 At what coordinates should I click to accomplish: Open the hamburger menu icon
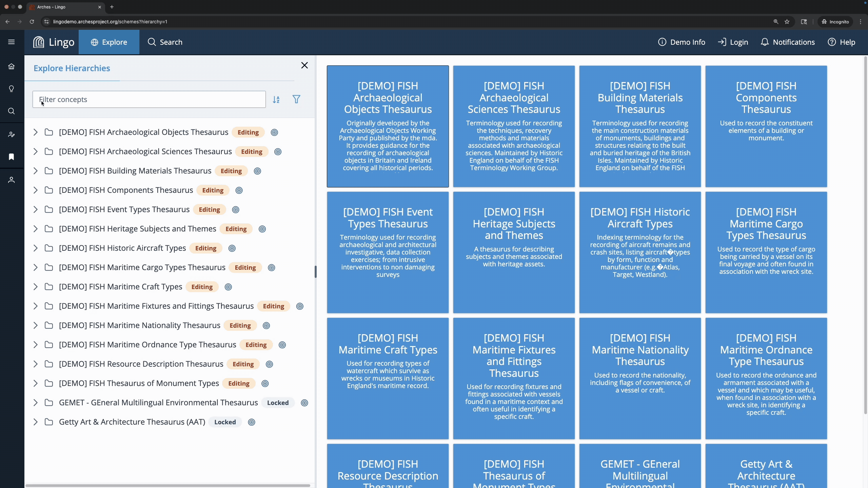pyautogui.click(x=12, y=42)
